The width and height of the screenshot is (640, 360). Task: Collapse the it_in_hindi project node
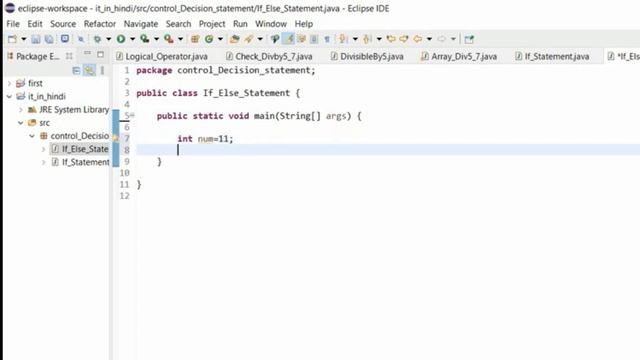pyautogui.click(x=9, y=97)
